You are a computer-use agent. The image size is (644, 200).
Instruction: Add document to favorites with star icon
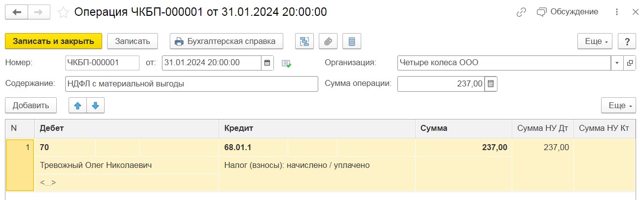pyautogui.click(x=64, y=12)
